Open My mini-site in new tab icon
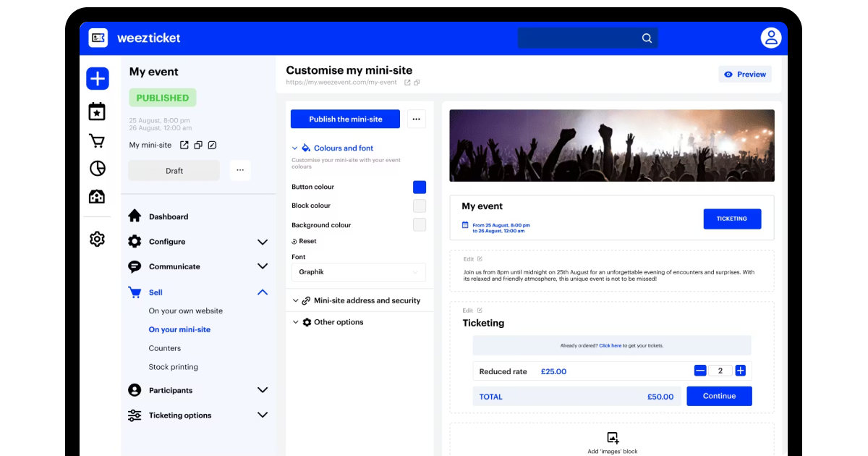Screen dimensions: 868x456 [184, 145]
